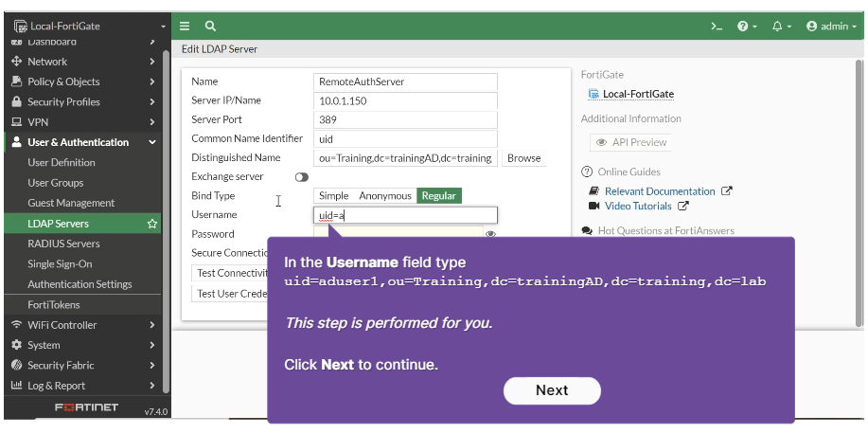
Task: Select Simple bind type
Action: pyautogui.click(x=334, y=195)
